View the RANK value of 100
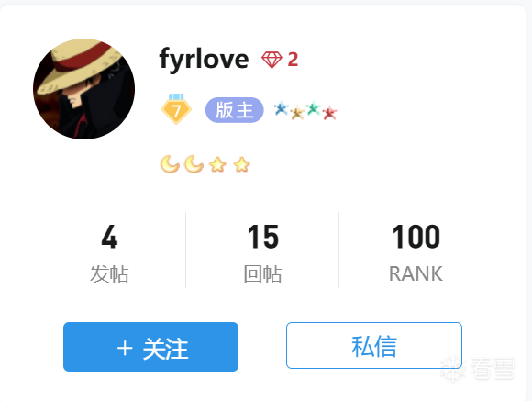 tap(416, 252)
